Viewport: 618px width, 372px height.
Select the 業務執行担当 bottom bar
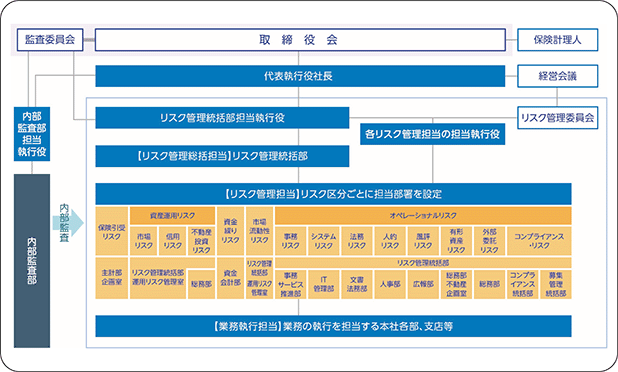point(333,326)
